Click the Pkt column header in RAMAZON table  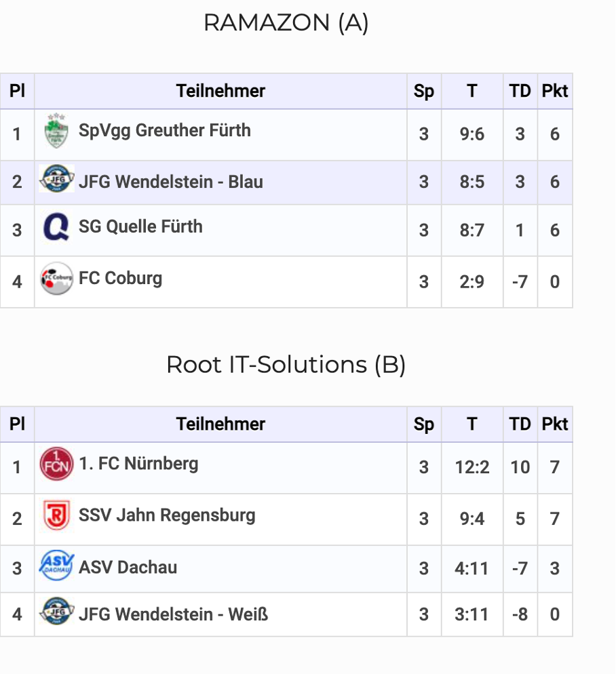tap(554, 91)
